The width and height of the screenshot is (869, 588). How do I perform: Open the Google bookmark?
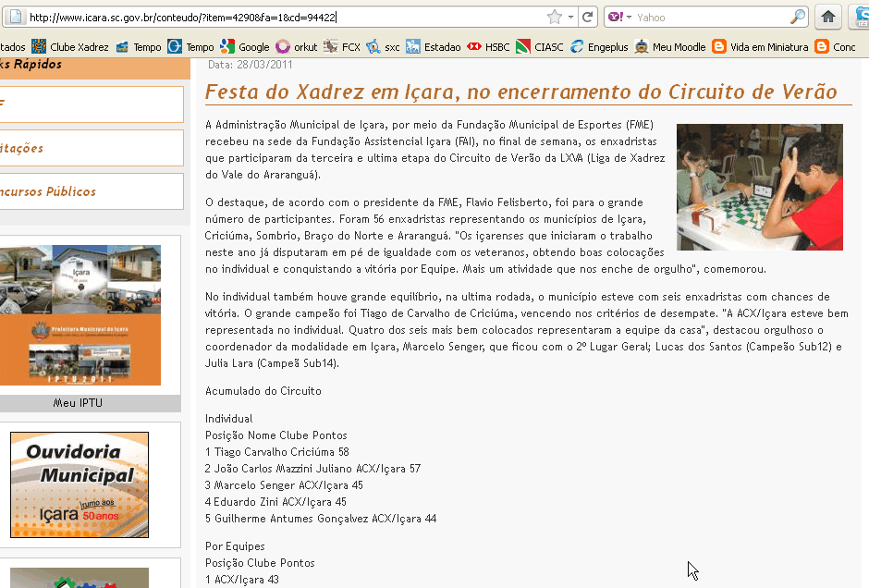(x=244, y=46)
